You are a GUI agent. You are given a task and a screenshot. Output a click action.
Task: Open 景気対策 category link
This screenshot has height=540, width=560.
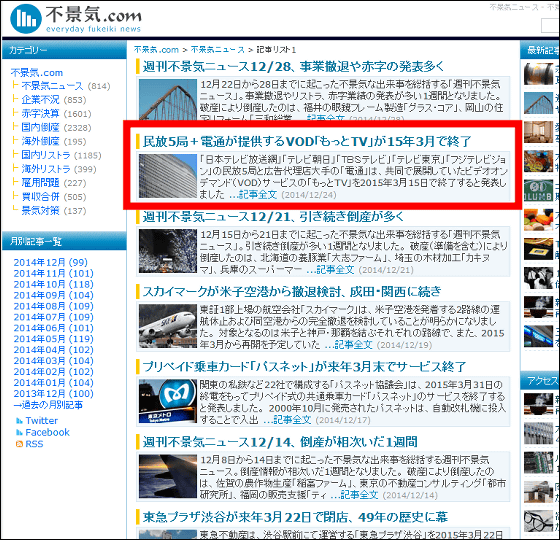coord(40,211)
